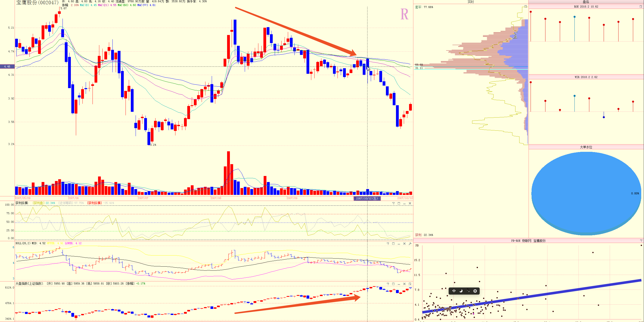
Task: Toggle the R rights-adjustment marker
Action: coord(404,14)
